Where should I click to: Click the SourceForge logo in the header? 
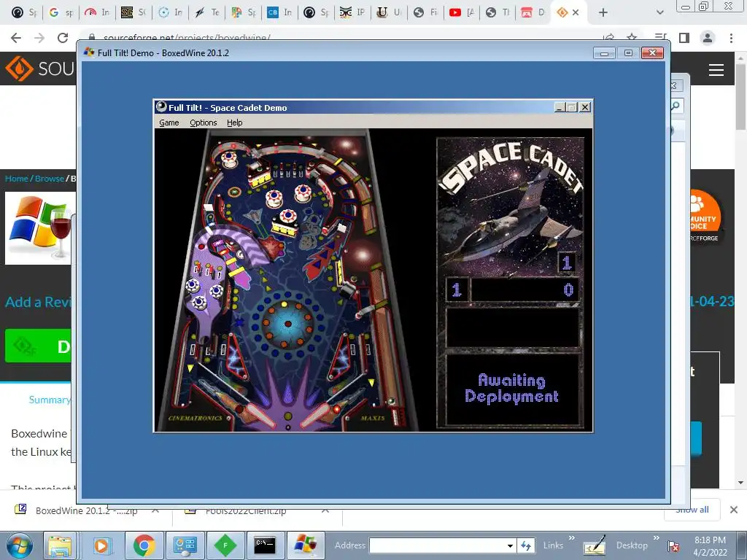point(40,69)
